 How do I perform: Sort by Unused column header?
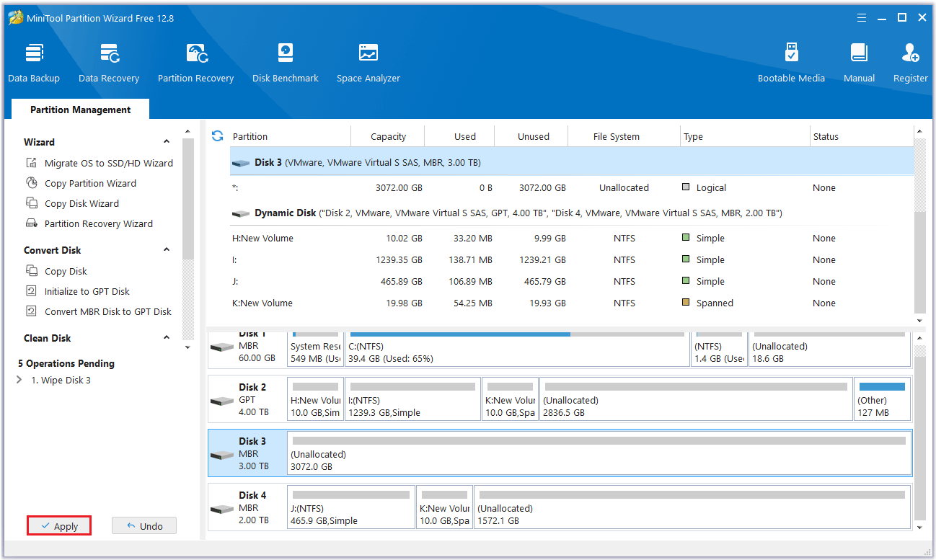[532, 136]
